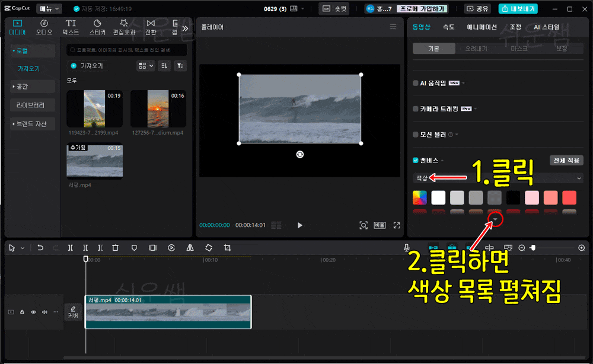Viewport: 593px width, 364px height.
Task: Open the effects (편집효과) panel
Action: coord(124,28)
